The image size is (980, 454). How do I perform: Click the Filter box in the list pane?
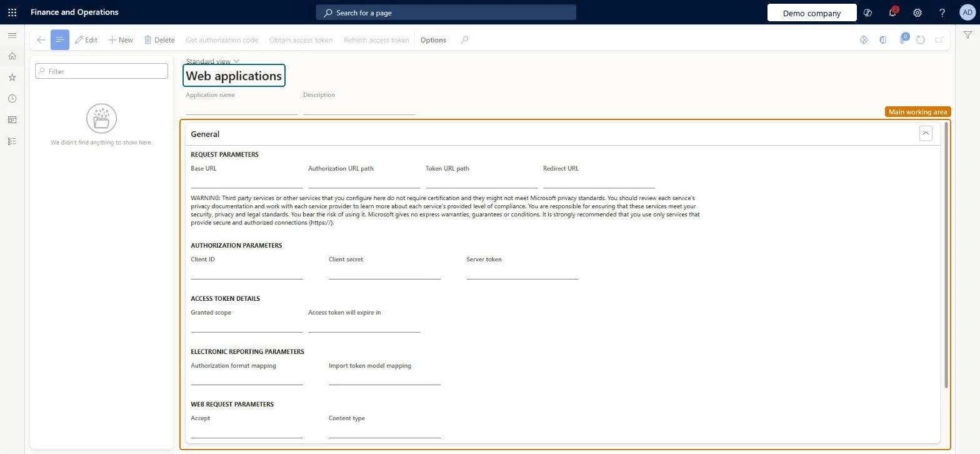(x=101, y=71)
